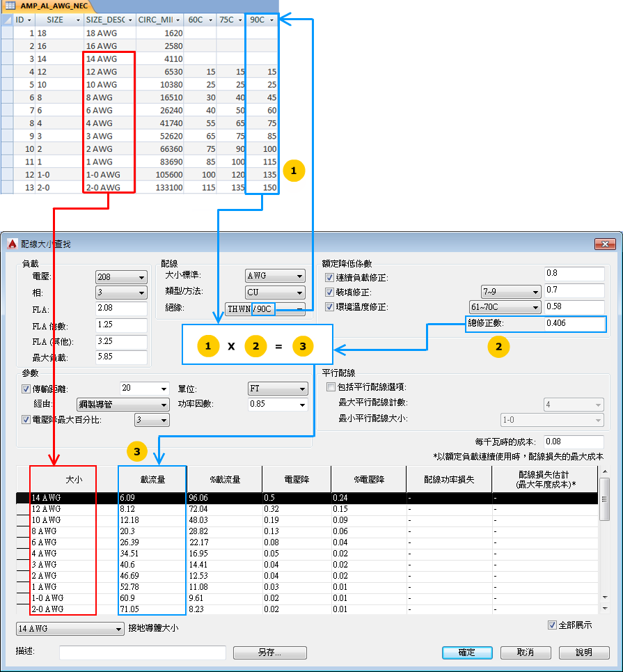Toggle the 傳輸距離 checkbox
The width and height of the screenshot is (623, 672).
pos(26,389)
